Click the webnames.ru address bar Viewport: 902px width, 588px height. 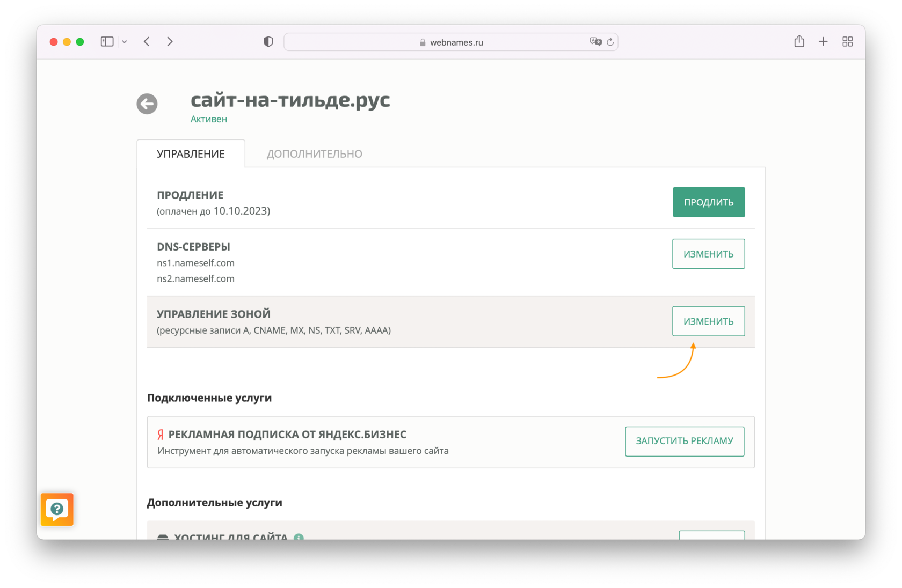pos(450,42)
